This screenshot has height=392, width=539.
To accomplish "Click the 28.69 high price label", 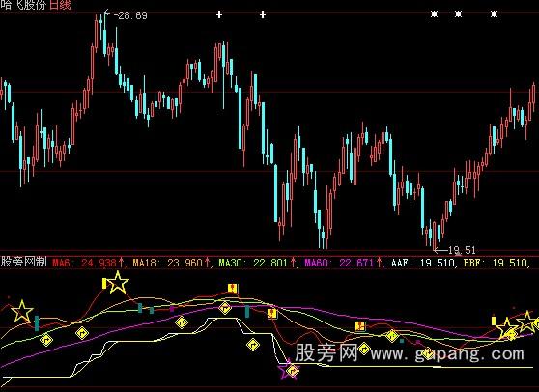I will coord(132,15).
